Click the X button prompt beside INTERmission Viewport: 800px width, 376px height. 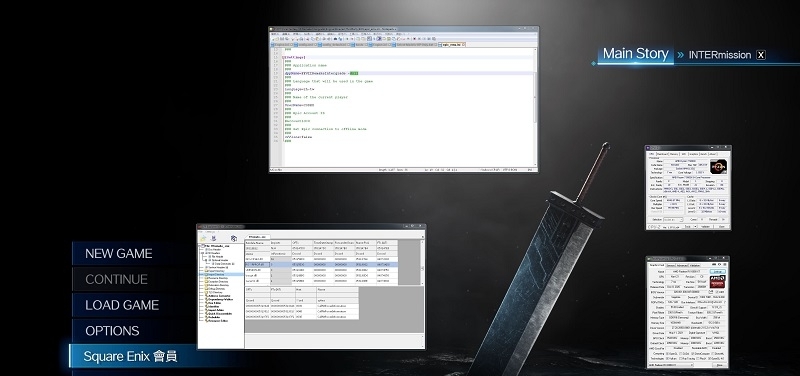(761, 55)
